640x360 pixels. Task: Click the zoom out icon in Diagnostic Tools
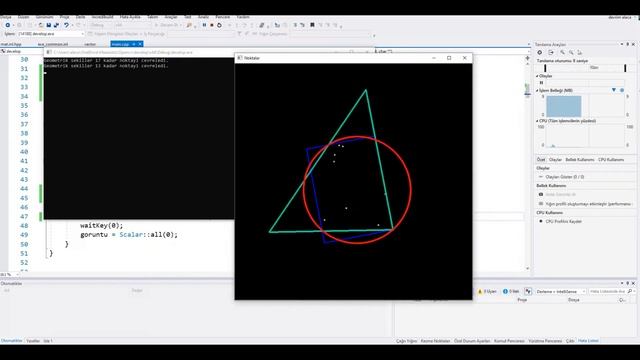[571, 52]
